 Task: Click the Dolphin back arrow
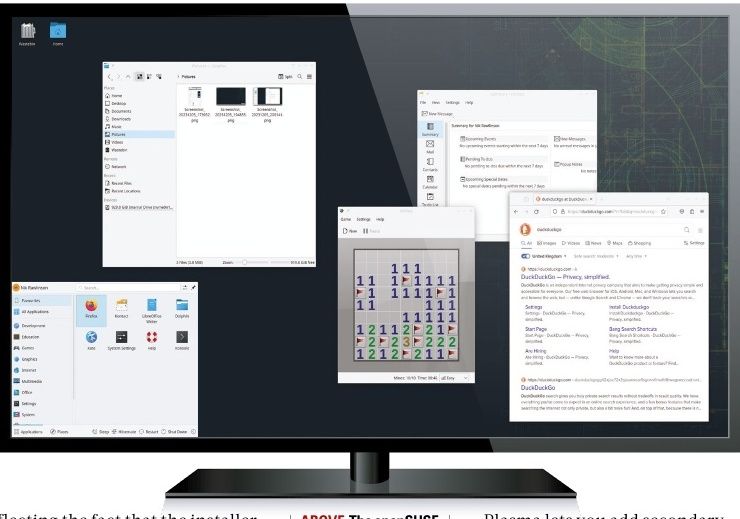109,76
